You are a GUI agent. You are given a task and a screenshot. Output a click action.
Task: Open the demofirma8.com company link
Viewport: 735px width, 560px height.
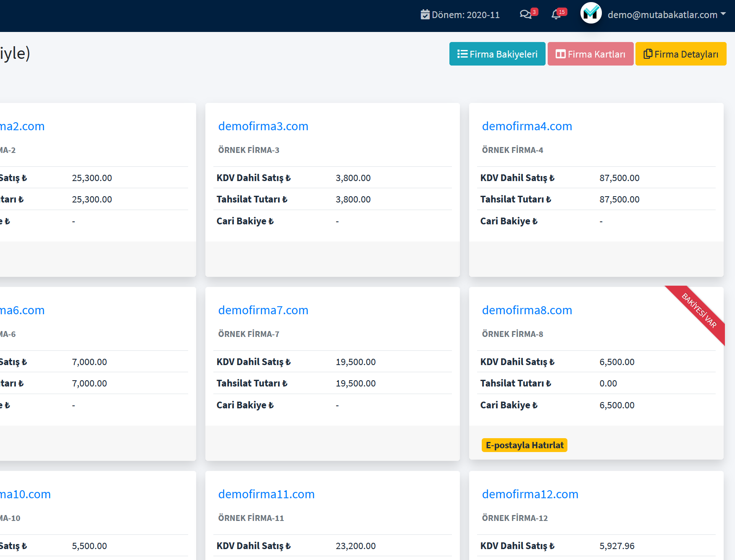coord(527,310)
